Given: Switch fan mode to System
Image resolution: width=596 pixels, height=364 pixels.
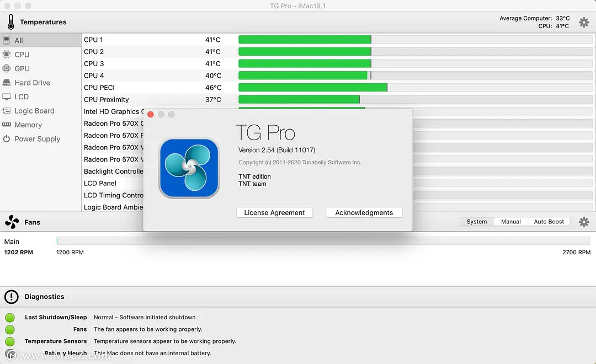Looking at the screenshot, I should click(x=477, y=222).
